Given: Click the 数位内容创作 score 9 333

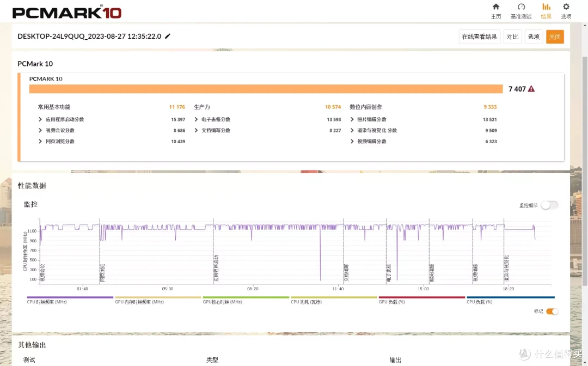Looking at the screenshot, I should 490,107.
